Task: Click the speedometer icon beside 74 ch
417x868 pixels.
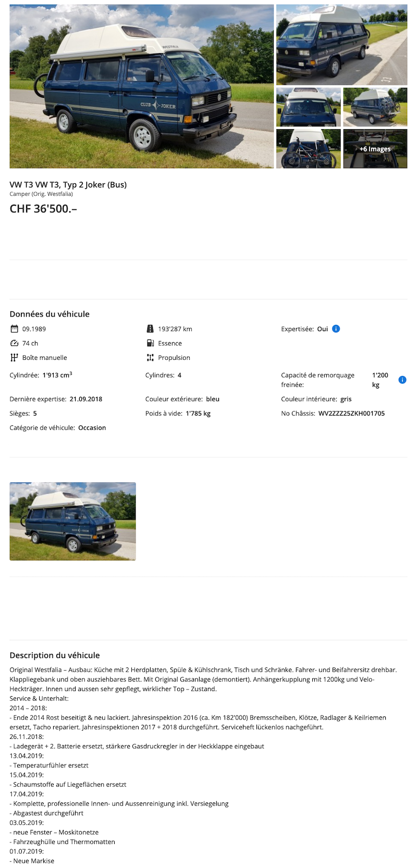Action: point(14,343)
